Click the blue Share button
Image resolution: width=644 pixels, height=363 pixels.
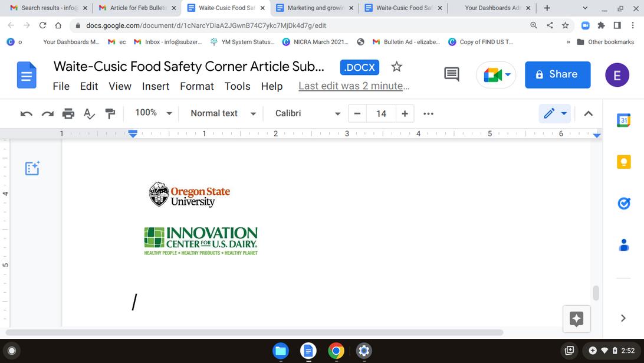tap(557, 75)
